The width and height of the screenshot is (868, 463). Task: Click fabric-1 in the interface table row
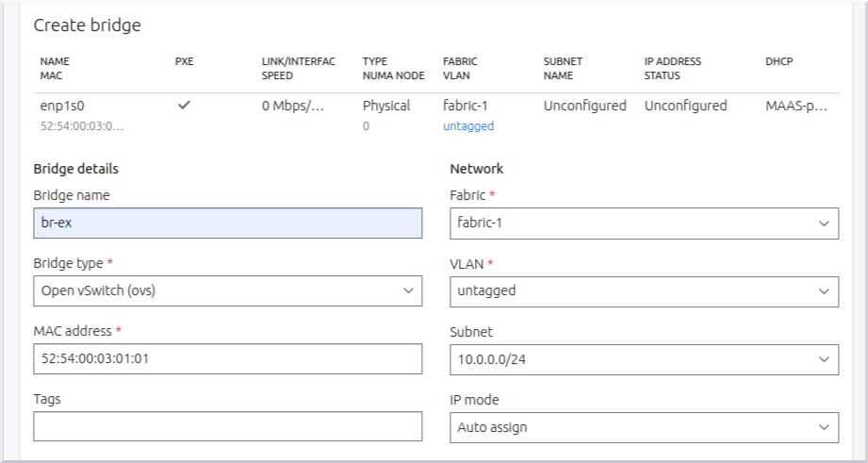coord(467,106)
